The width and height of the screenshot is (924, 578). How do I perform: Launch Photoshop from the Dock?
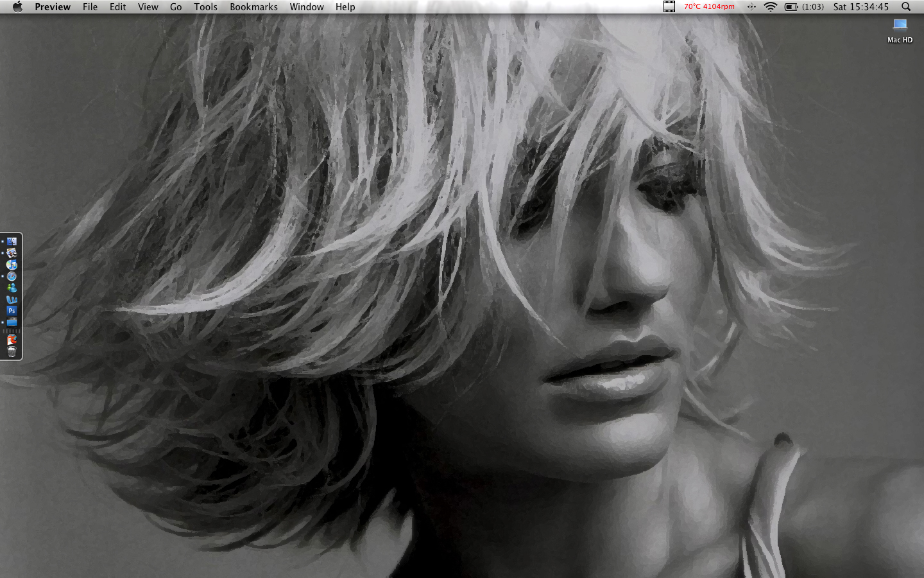point(12,311)
